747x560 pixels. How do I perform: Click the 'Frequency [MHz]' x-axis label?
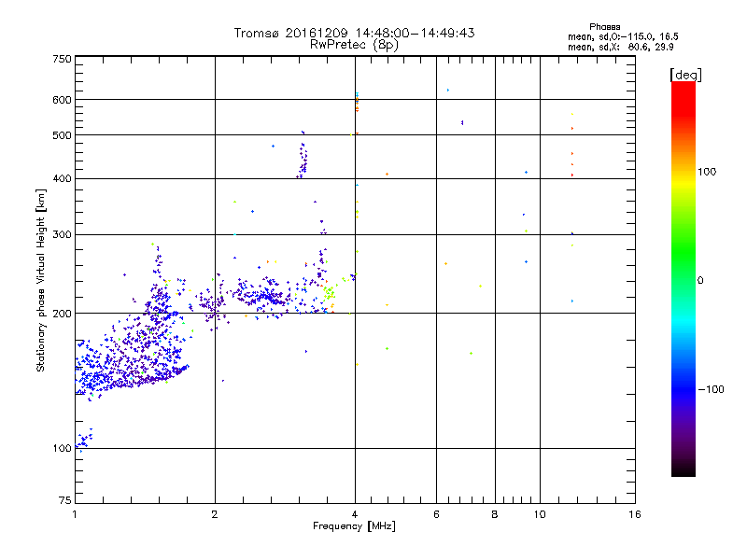(x=354, y=526)
